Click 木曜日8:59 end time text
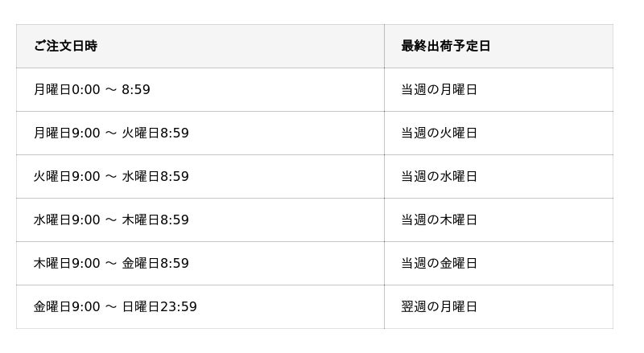Viewport: 644px width, 353px height. [155, 220]
